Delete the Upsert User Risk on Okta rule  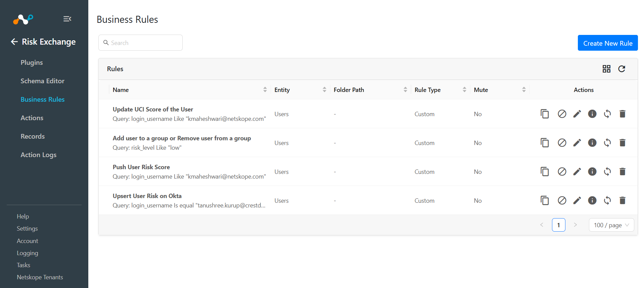tap(623, 200)
